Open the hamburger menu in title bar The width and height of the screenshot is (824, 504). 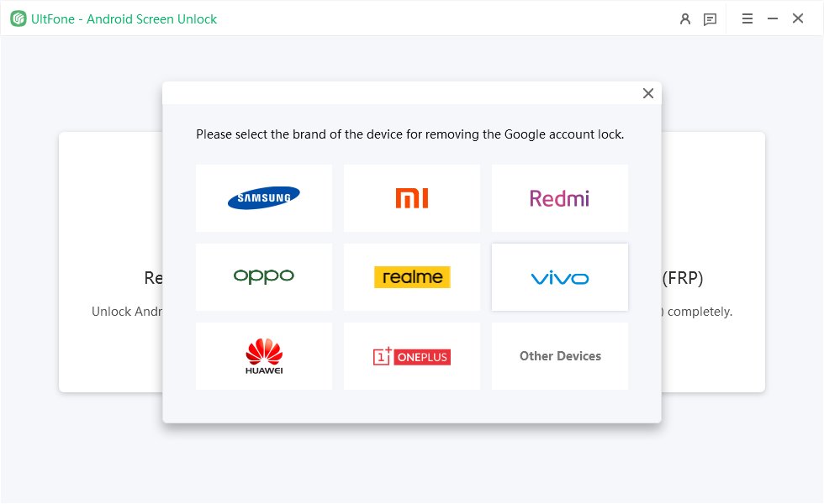[x=747, y=18]
